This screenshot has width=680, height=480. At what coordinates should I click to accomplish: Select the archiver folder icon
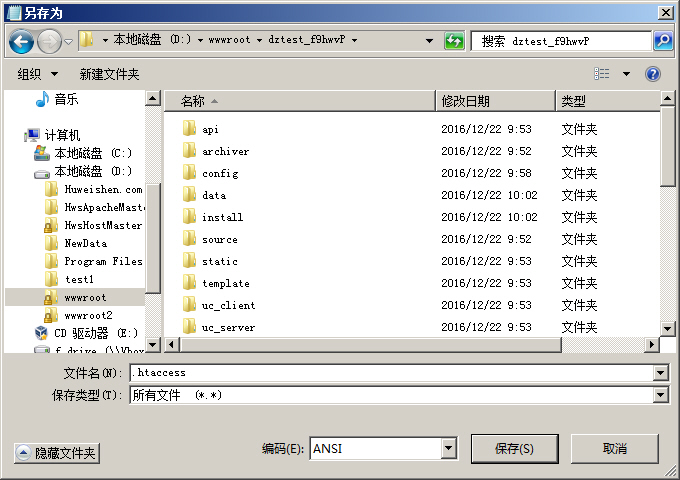pos(189,151)
